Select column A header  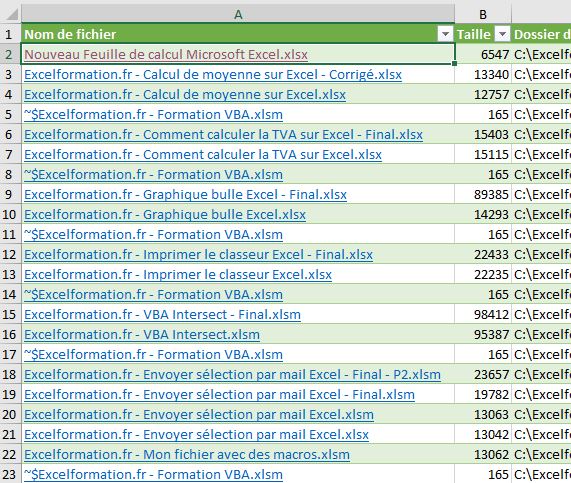coord(238,15)
